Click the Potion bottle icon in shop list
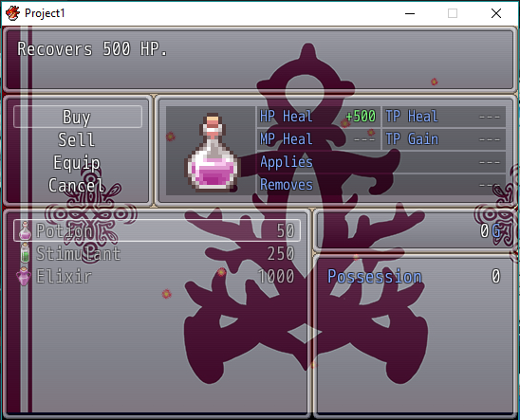 25,230
